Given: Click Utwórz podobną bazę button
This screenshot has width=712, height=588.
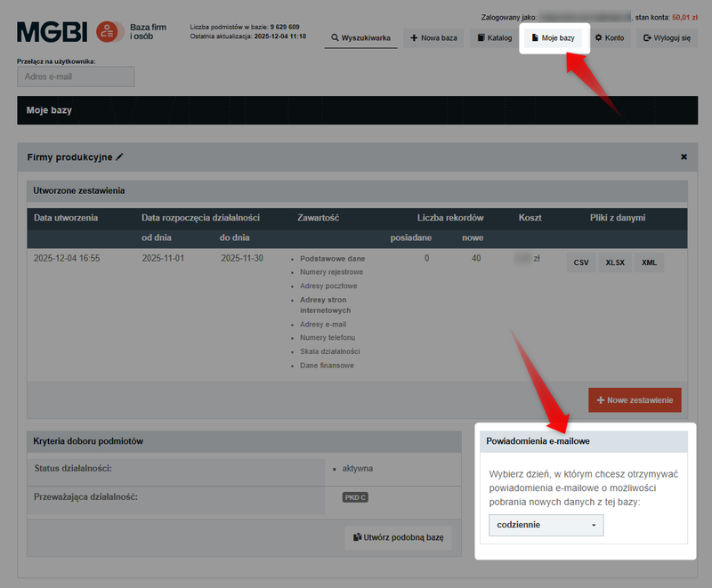Looking at the screenshot, I should click(x=399, y=537).
